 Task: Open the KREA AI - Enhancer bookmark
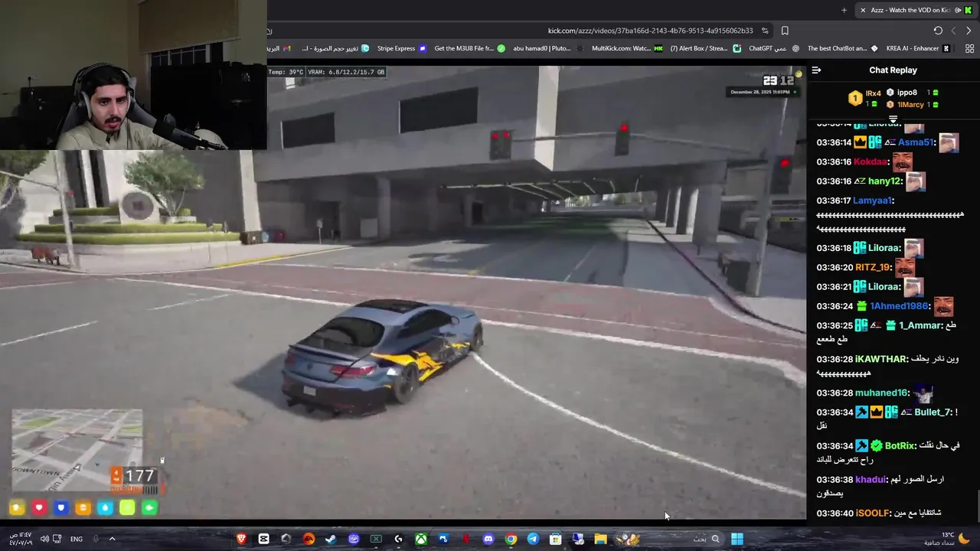tap(918, 48)
